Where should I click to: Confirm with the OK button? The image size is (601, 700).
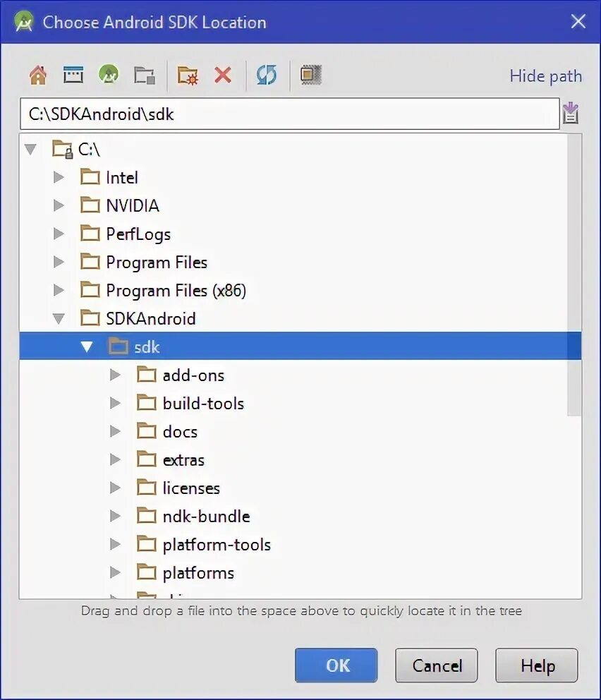pyautogui.click(x=336, y=665)
